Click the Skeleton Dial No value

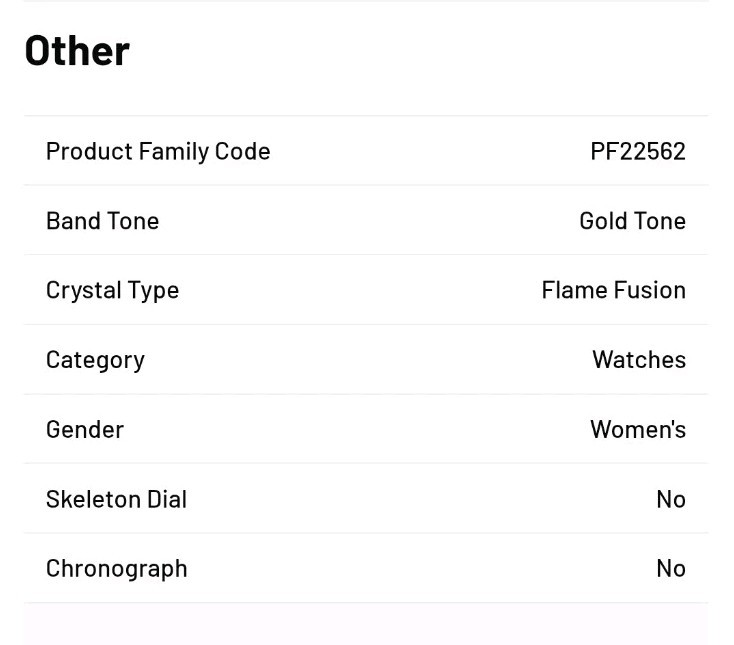click(671, 499)
